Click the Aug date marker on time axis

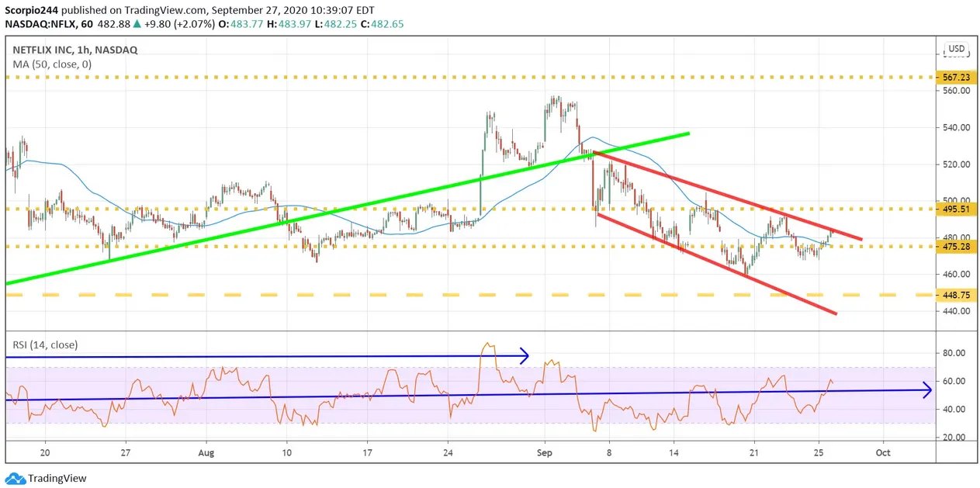click(206, 452)
